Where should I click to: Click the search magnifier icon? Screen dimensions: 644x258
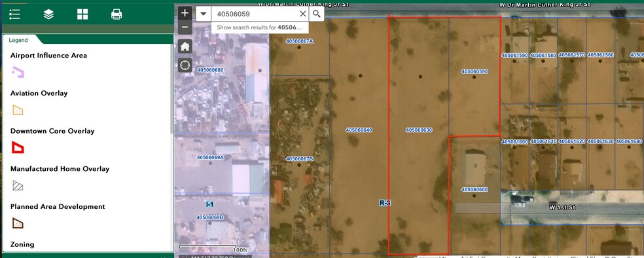(316, 14)
